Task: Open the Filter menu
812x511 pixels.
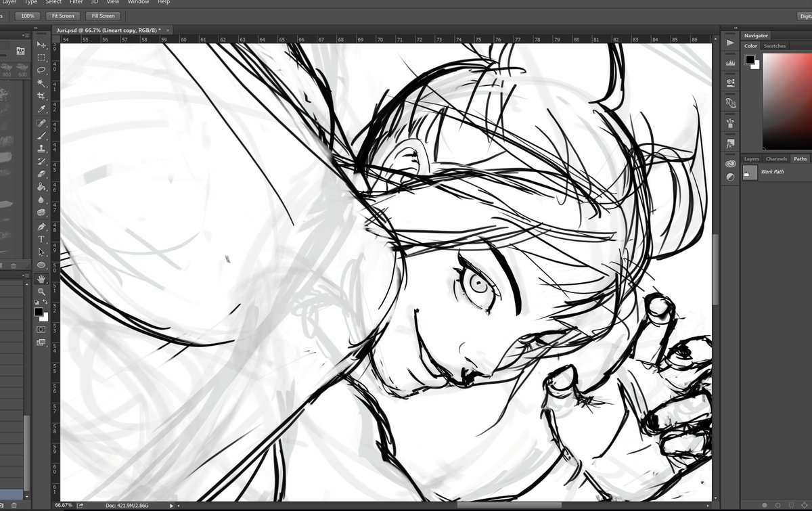Action: click(x=76, y=3)
